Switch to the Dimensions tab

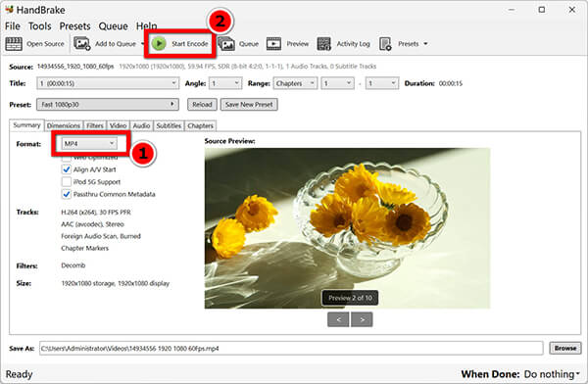(x=64, y=125)
